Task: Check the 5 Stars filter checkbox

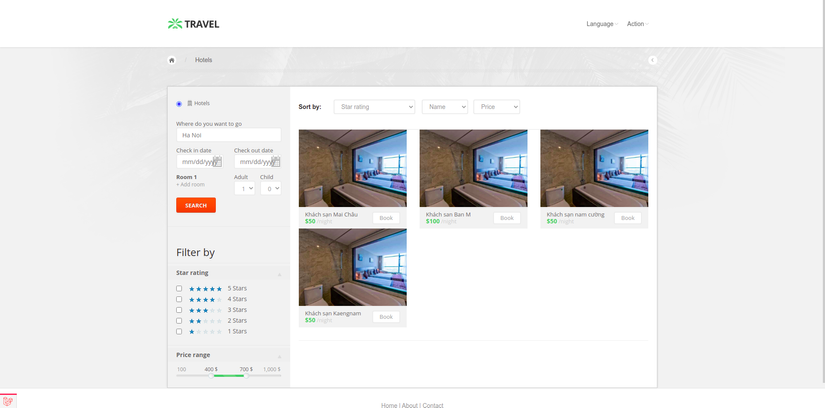Action: (x=179, y=288)
